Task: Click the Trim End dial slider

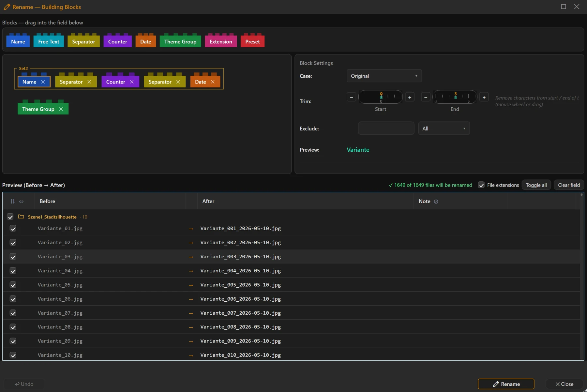Action: tap(455, 97)
